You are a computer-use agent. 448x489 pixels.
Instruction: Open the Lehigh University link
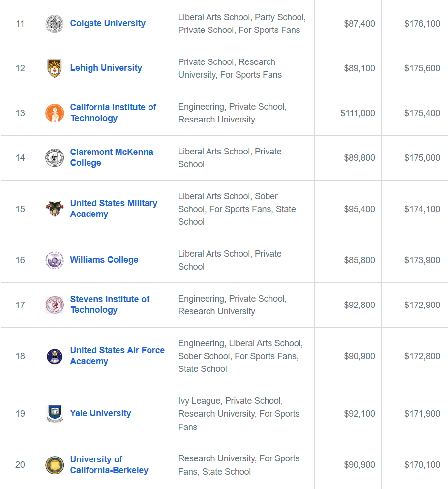coord(106,68)
